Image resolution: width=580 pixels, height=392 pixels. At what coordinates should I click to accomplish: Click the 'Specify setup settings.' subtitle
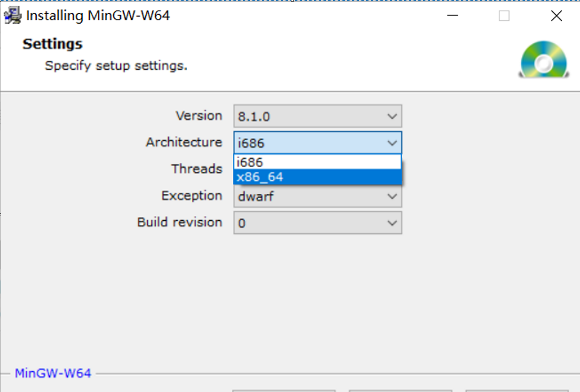[116, 66]
